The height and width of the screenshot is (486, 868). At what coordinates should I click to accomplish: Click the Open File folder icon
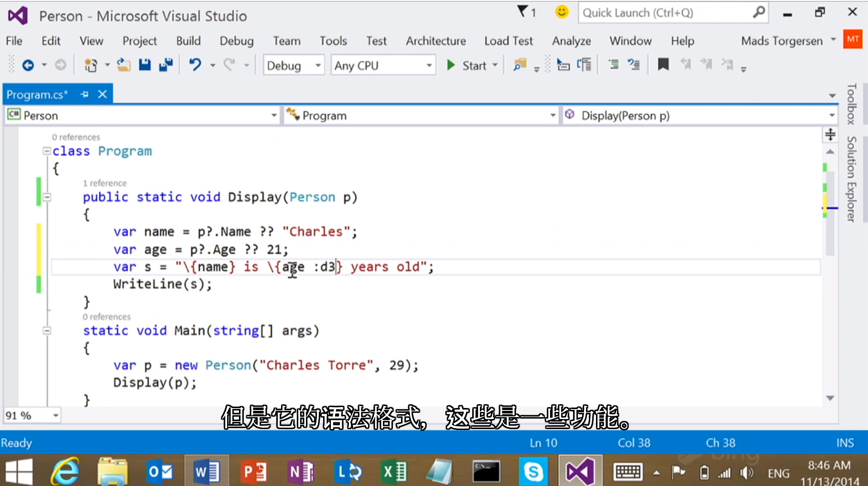[x=124, y=65]
